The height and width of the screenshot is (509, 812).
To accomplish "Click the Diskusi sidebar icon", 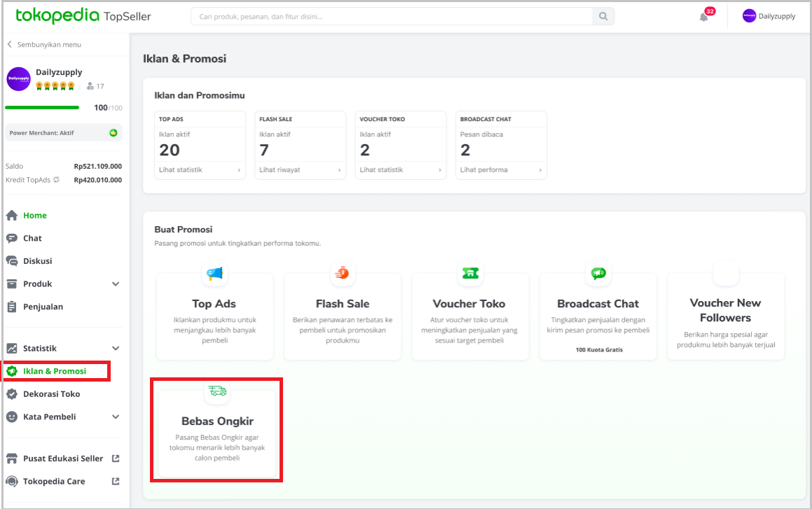I will pyautogui.click(x=12, y=260).
